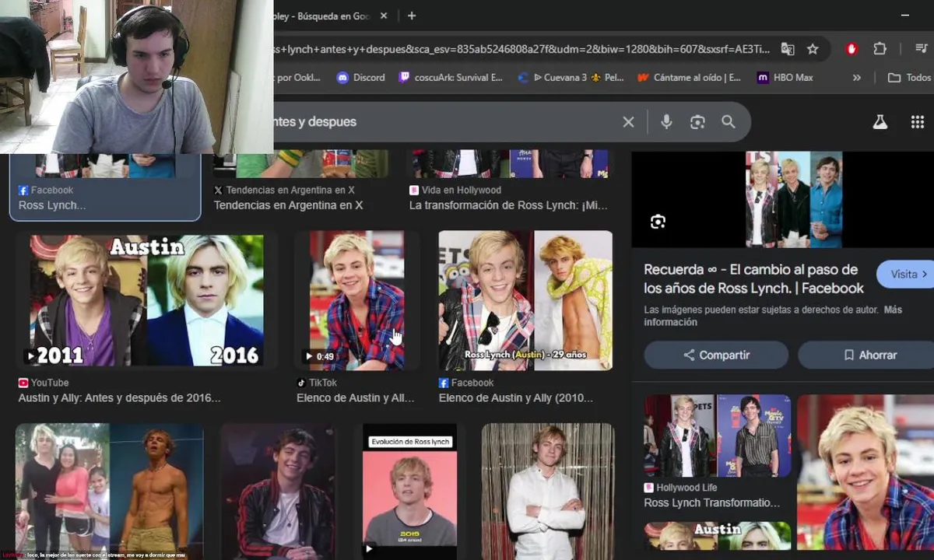The image size is (934, 560).
Task: Open the Ross Lynch (Austin) 29 años image
Action: click(x=525, y=300)
